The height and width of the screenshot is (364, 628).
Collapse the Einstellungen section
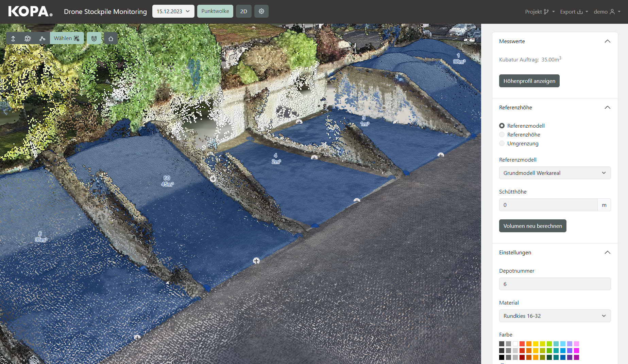click(x=608, y=253)
